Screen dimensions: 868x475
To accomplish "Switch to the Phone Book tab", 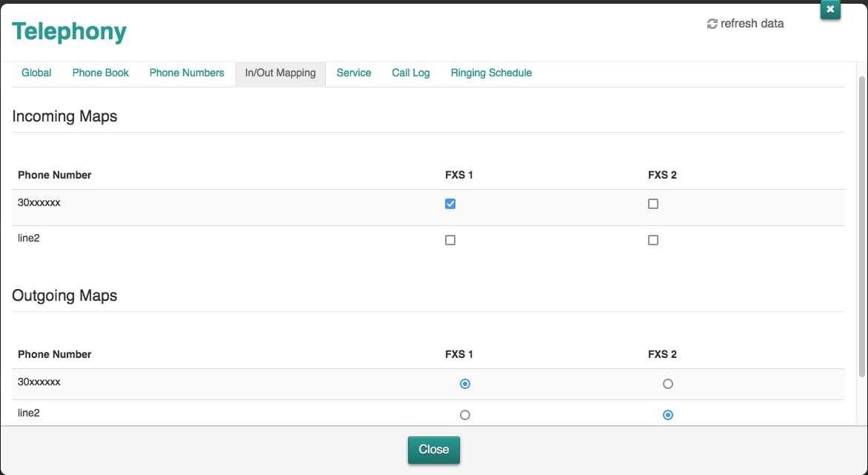I will click(x=101, y=73).
